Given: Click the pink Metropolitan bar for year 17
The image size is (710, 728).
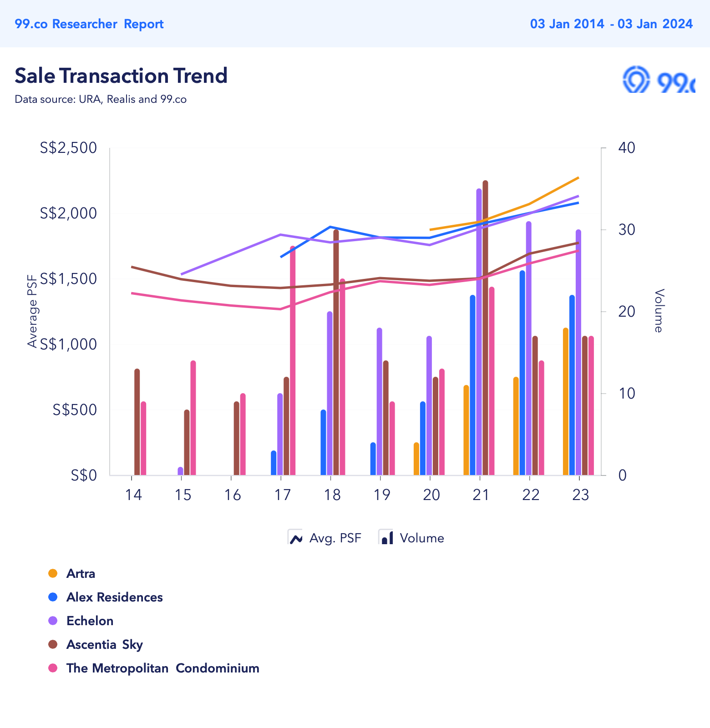Looking at the screenshot, I should coord(293,361).
